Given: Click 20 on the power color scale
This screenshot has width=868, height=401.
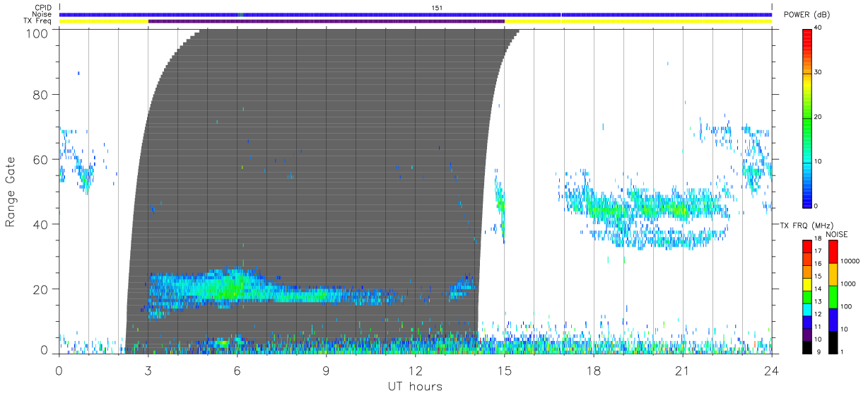Looking at the screenshot, I should click(x=817, y=117).
